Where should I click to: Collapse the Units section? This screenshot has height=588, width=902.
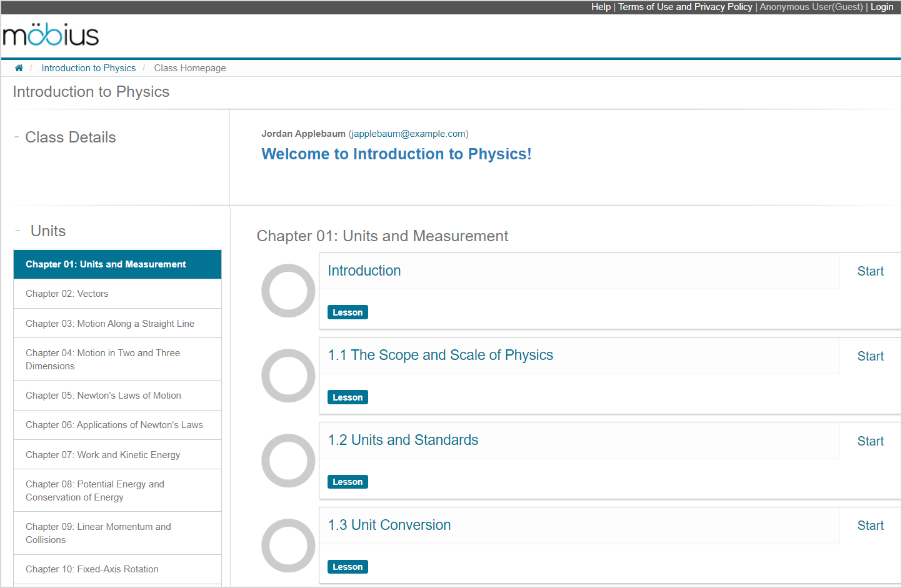pos(18,231)
